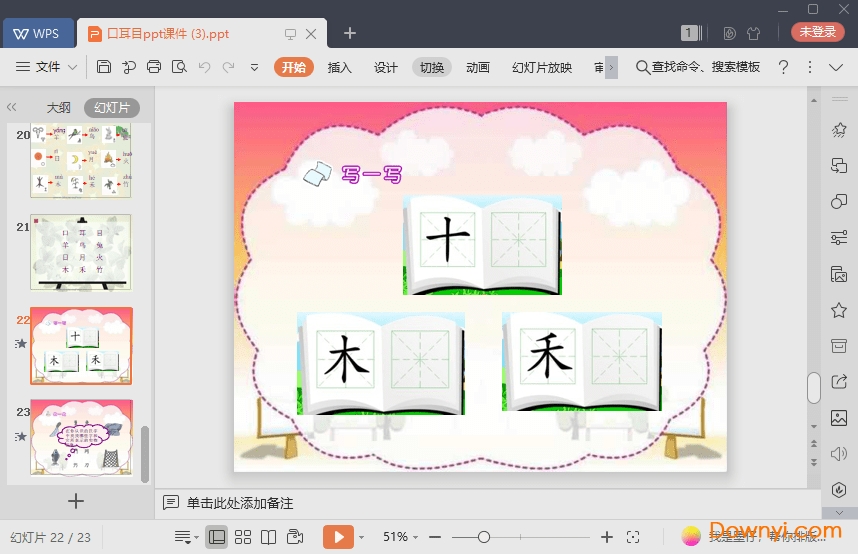858x554 pixels.
Task: Click the skin shirt icon in title bar
Action: (x=753, y=33)
